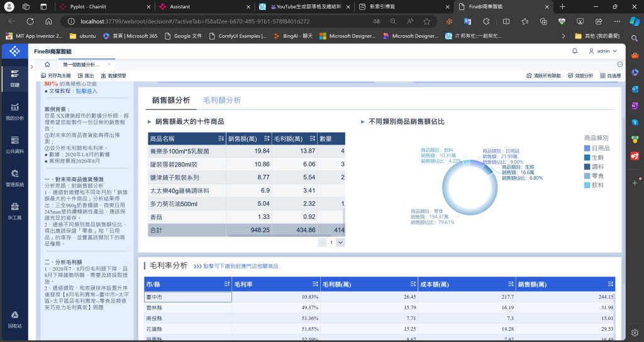Refresh the browser page
Image resolution: width=644 pixels, height=342 pixels.
30,21
